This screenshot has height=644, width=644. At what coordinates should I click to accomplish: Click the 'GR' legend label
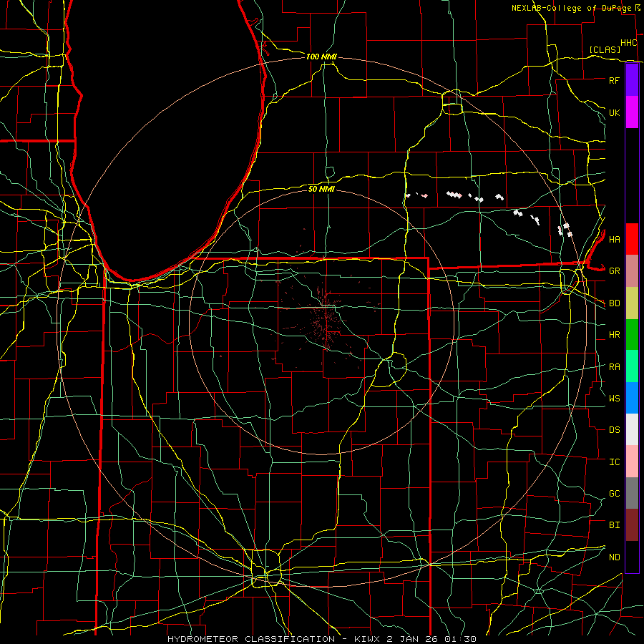[614, 271]
